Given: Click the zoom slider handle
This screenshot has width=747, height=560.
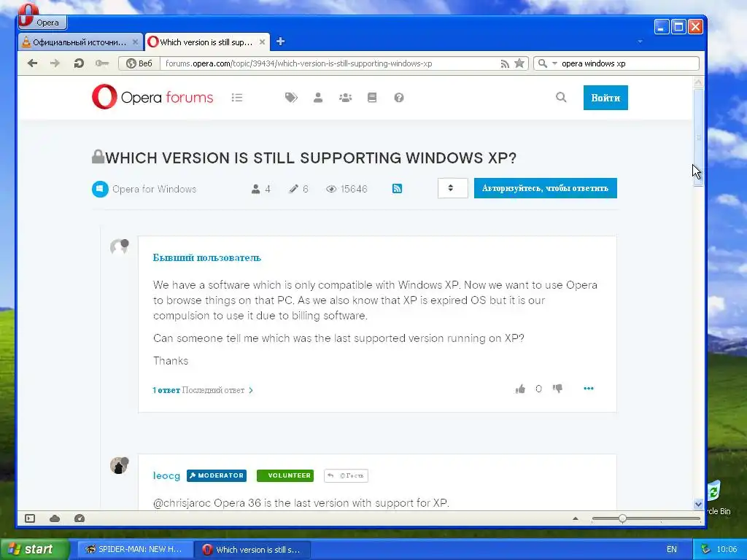Looking at the screenshot, I should [x=622, y=518].
